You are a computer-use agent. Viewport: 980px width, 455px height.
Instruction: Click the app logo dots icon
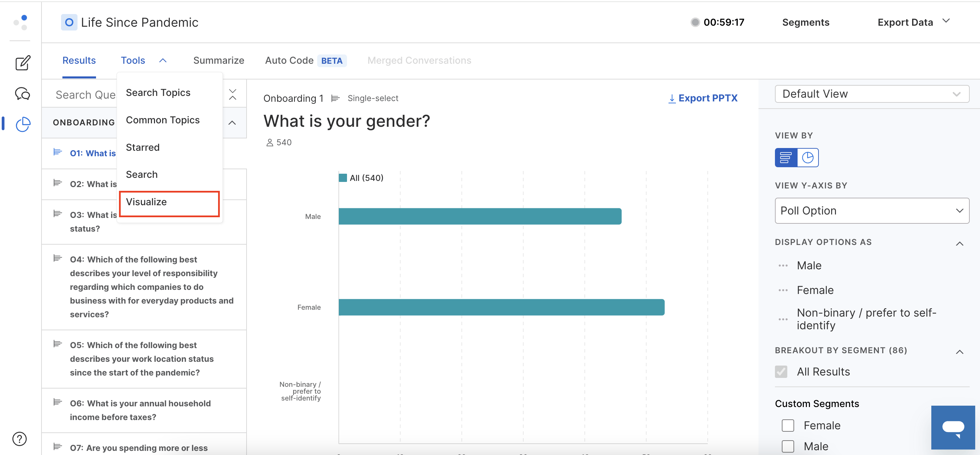21,22
